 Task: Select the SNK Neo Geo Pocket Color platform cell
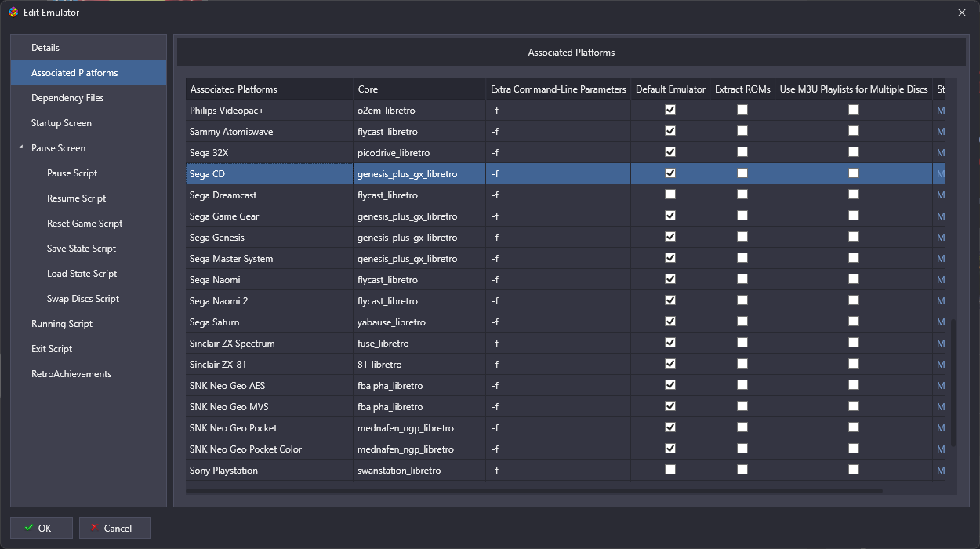[x=269, y=449]
